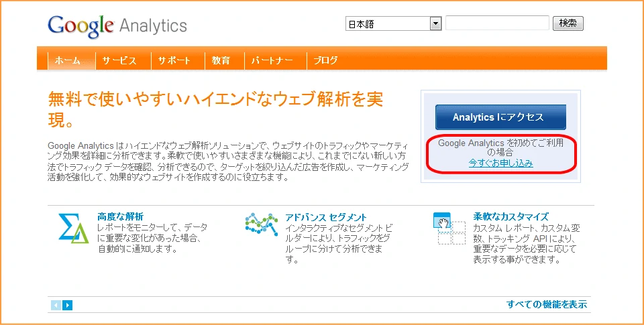Click the 高度な解析 sigma icon
Image resolution: width=644 pixels, height=325 pixels.
pyautogui.click(x=73, y=228)
